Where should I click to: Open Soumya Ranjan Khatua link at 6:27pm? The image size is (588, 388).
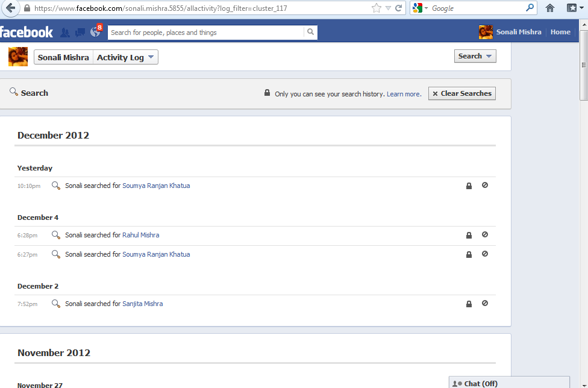click(156, 254)
